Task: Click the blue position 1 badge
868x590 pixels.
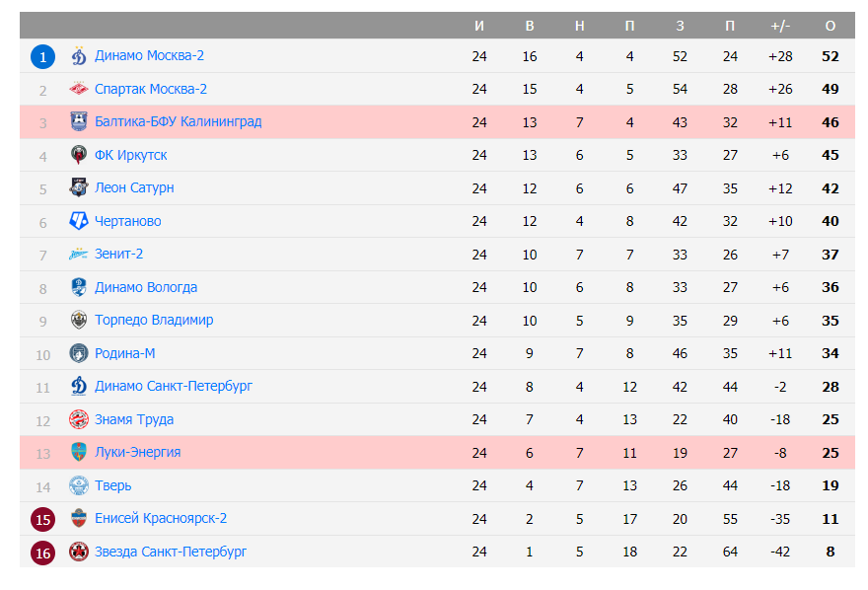Action: [x=42, y=56]
